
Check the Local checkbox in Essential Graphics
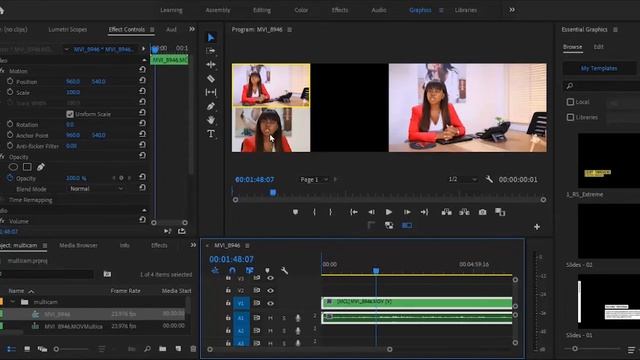point(570,102)
